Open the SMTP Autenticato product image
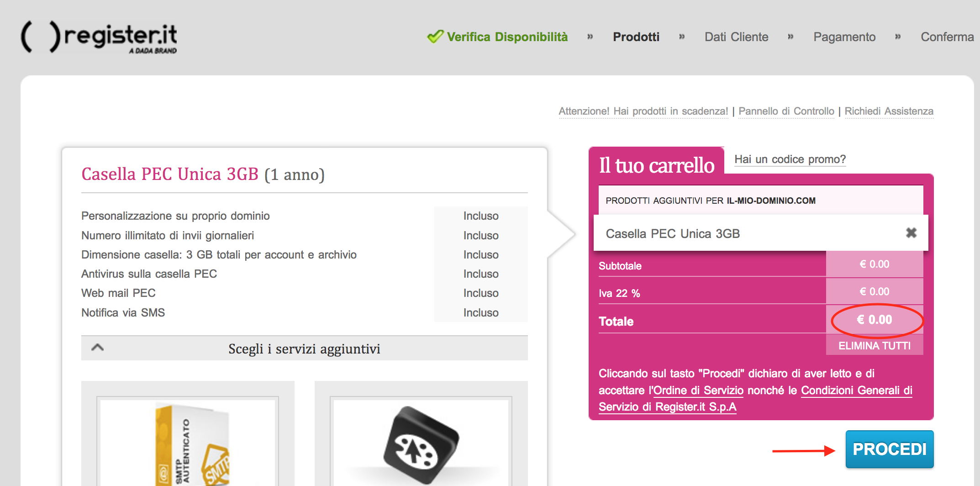The image size is (980, 486). [188, 442]
